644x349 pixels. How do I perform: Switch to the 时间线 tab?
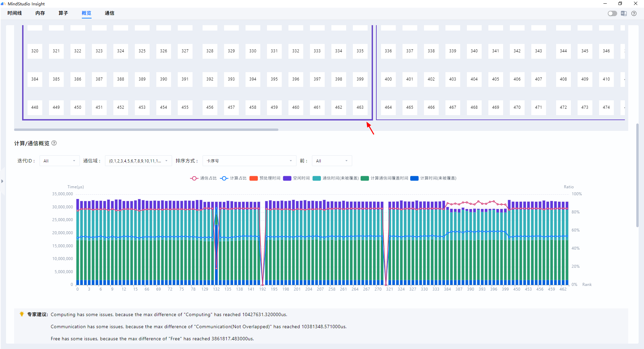14,13
